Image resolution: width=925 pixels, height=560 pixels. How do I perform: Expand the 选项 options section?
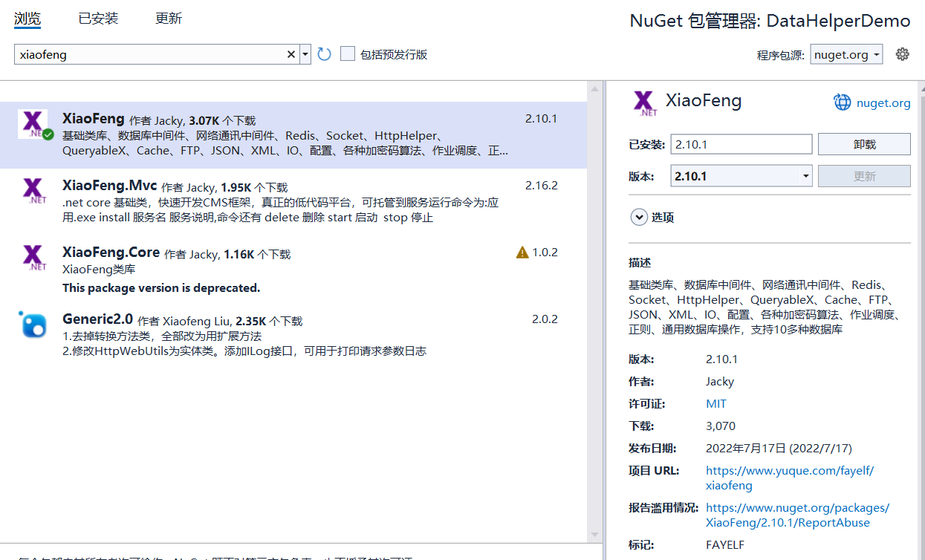(x=639, y=218)
